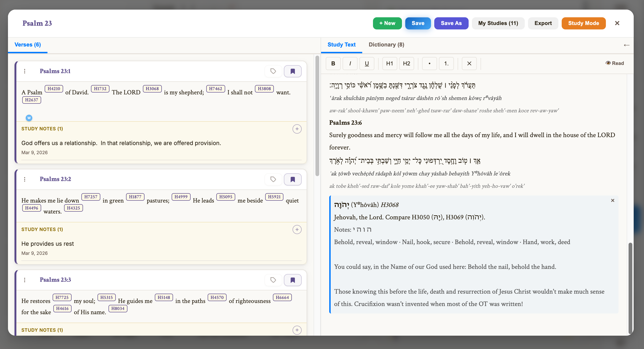Toggle bold formatting in the study text editor
Image resolution: width=644 pixels, height=349 pixels.
pyautogui.click(x=333, y=64)
